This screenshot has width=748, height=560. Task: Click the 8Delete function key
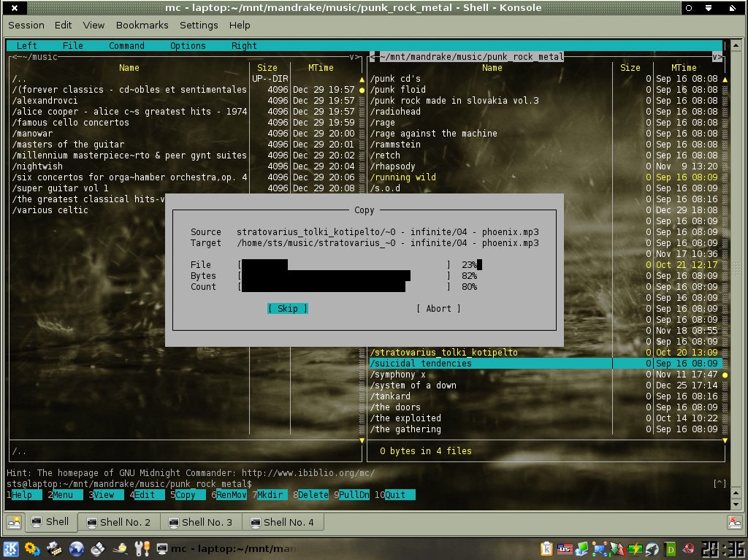310,494
